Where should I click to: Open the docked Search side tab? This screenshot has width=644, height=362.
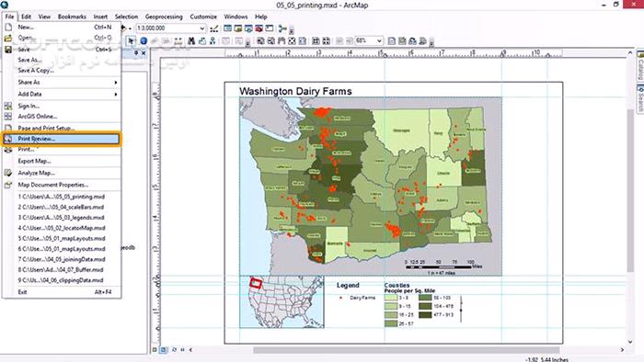click(640, 98)
